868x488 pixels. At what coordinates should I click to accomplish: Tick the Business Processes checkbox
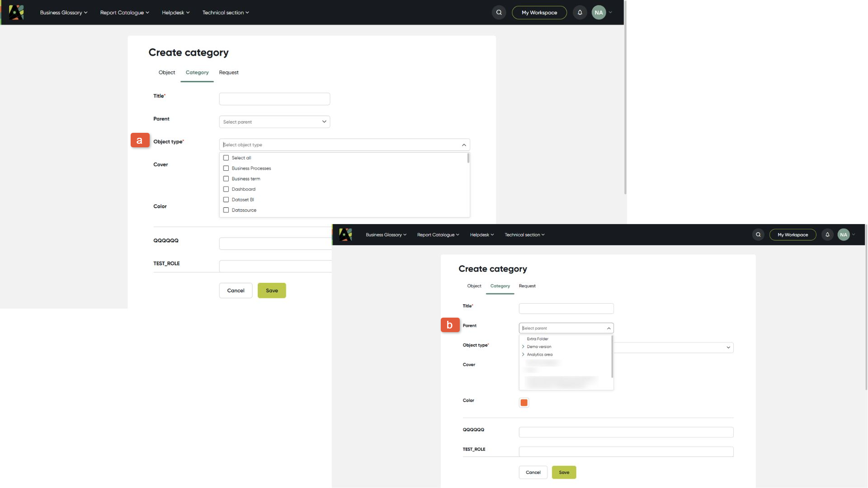(x=226, y=168)
